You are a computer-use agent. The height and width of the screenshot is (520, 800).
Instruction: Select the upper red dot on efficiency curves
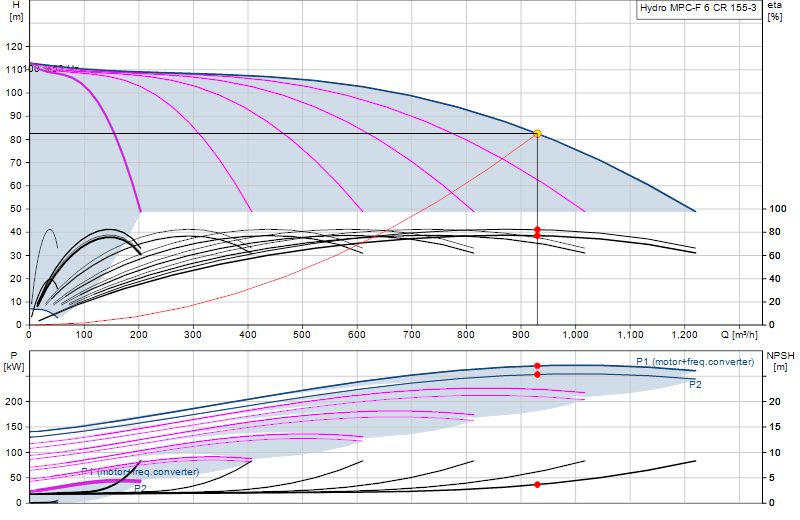click(x=537, y=230)
